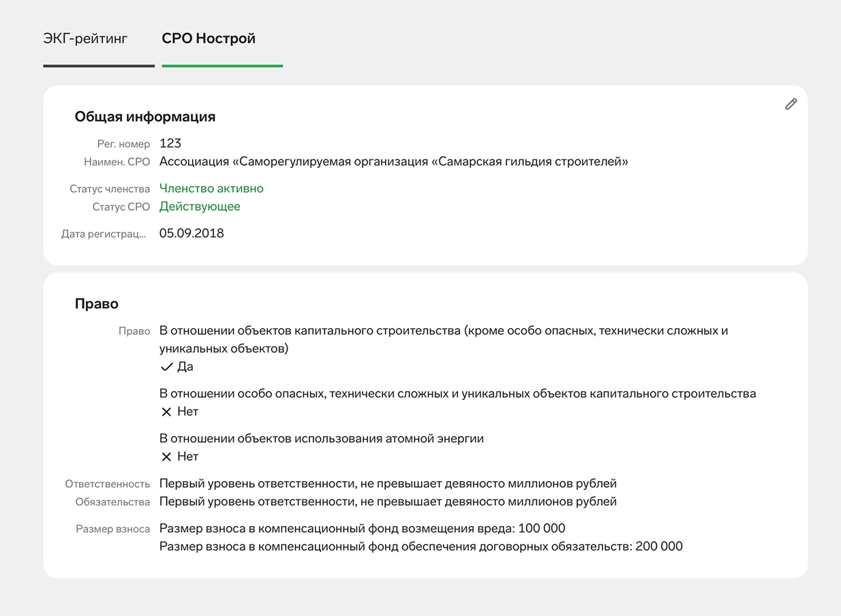Click the Размер взноса label
The height and width of the screenshot is (616, 841).
(113, 529)
